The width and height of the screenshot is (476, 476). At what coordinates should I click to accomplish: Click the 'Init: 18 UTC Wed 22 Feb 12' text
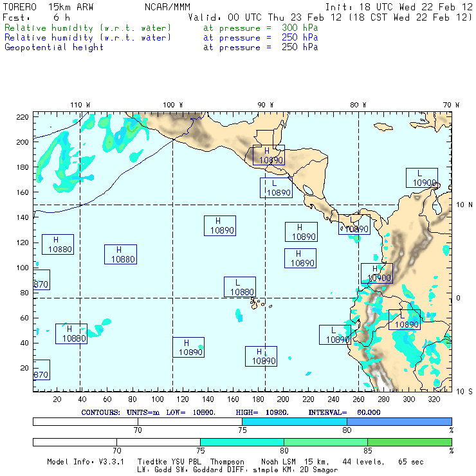coord(399,7)
